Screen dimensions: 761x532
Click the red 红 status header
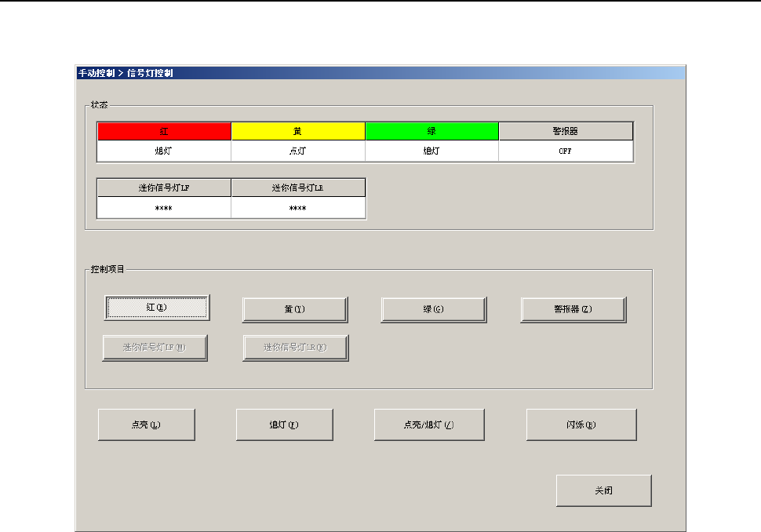(x=164, y=131)
